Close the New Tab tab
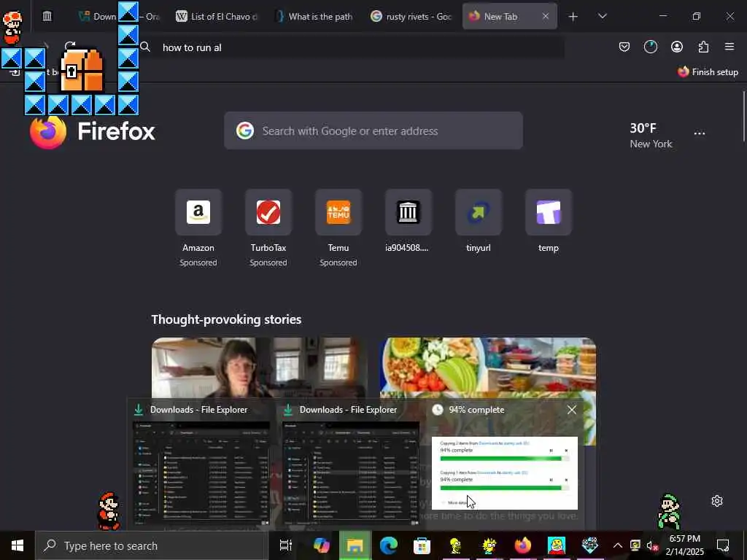The image size is (747, 560). click(546, 16)
